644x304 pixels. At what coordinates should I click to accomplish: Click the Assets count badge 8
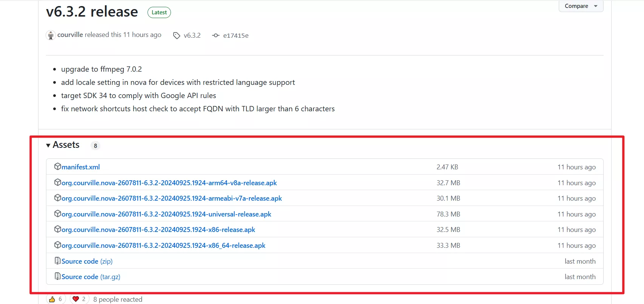(95, 146)
